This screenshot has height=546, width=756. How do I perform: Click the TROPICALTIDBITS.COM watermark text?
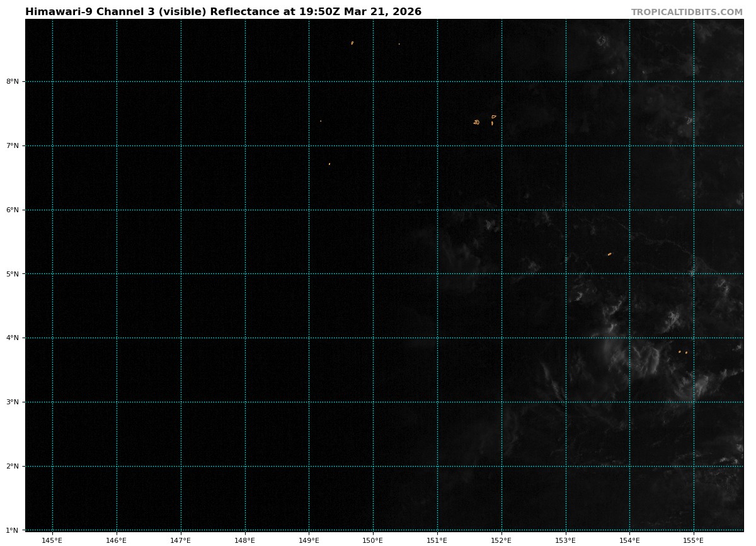687,12
